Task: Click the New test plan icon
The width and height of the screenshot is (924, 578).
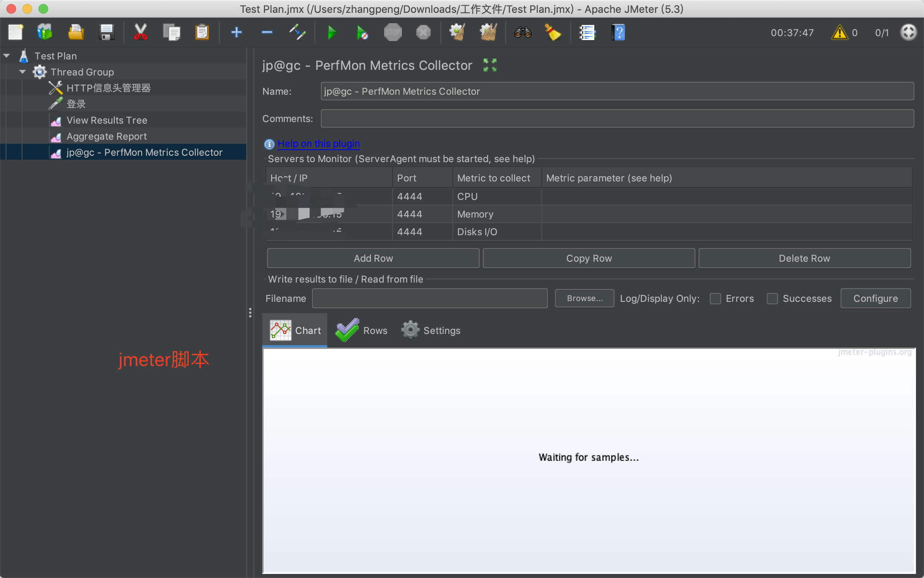Action: click(x=16, y=33)
